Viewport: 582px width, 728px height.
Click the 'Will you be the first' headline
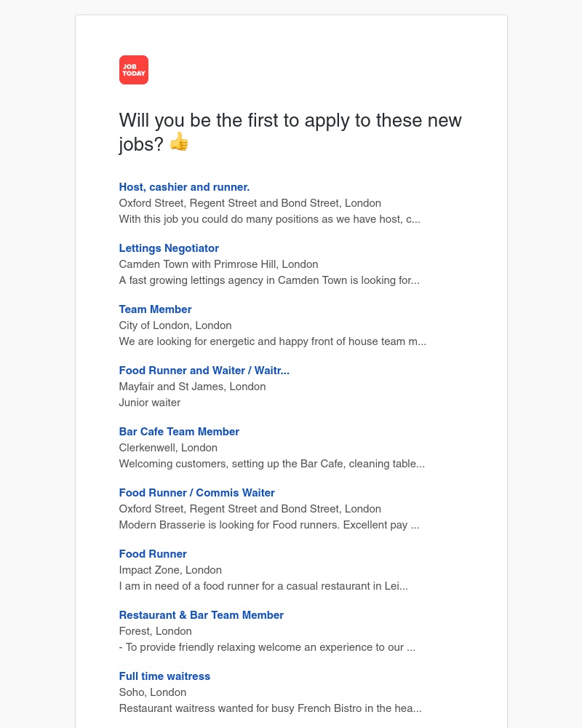290,132
